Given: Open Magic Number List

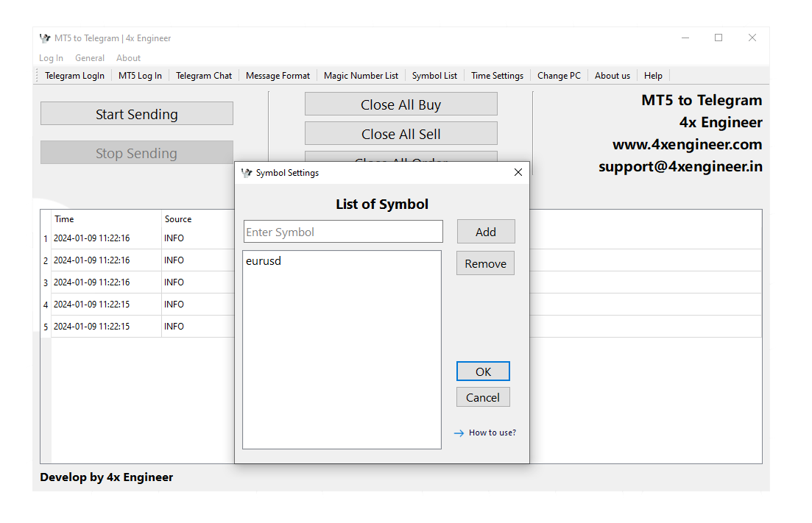Looking at the screenshot, I should click(361, 76).
